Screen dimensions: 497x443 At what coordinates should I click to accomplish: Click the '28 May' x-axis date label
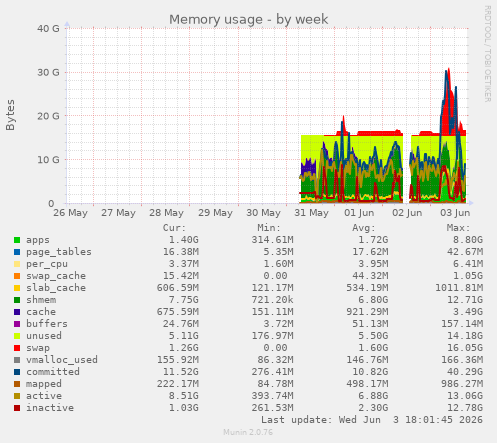pos(166,213)
